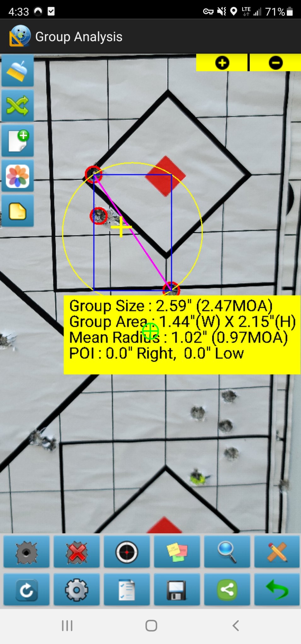Screen dimensions: 301x644
Task: Tap the 4:33 clock in status bar
Action: (x=19, y=12)
